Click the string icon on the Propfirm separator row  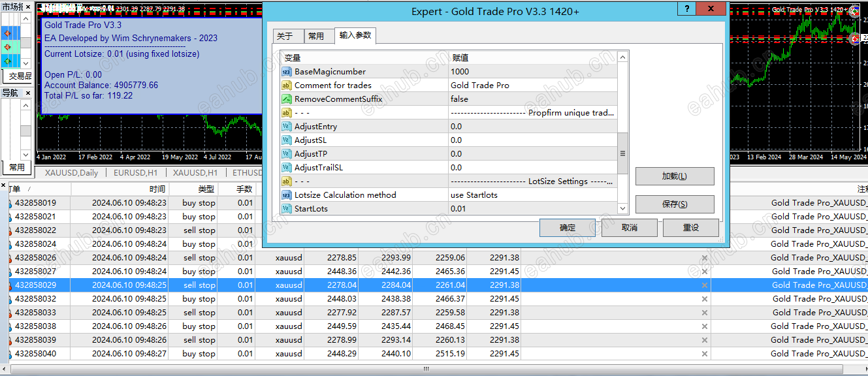pos(286,113)
